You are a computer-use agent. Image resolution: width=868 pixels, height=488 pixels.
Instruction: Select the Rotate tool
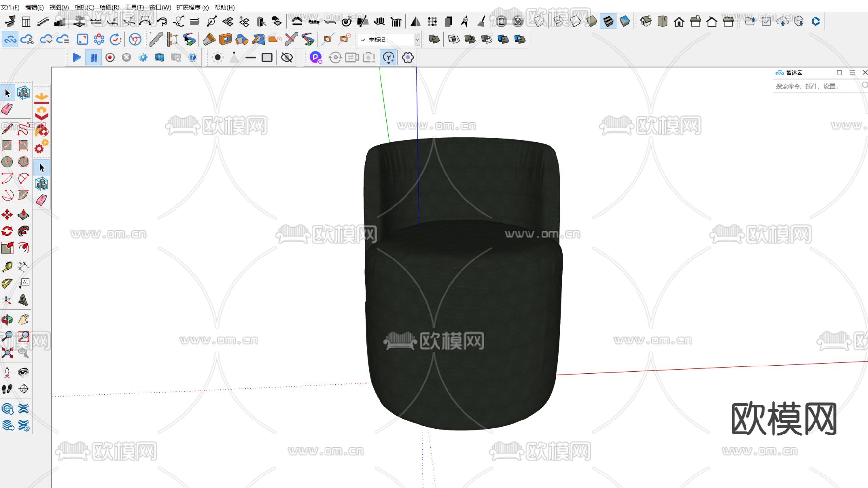click(7, 231)
